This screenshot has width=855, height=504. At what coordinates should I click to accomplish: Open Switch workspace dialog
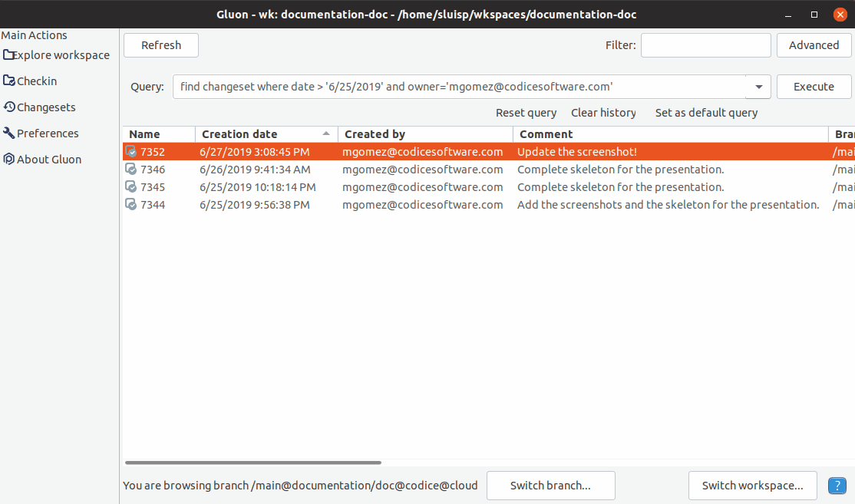pyautogui.click(x=752, y=486)
